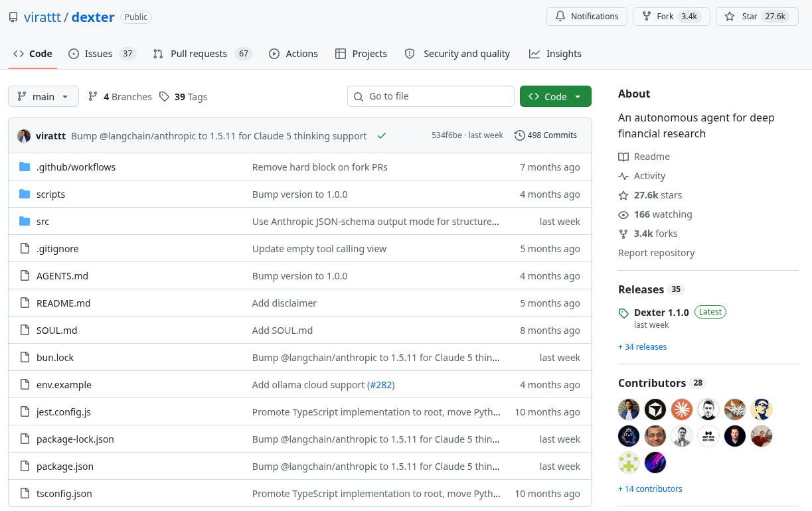Expand the green Code dropdown button
The image size is (812, 511).
click(555, 96)
